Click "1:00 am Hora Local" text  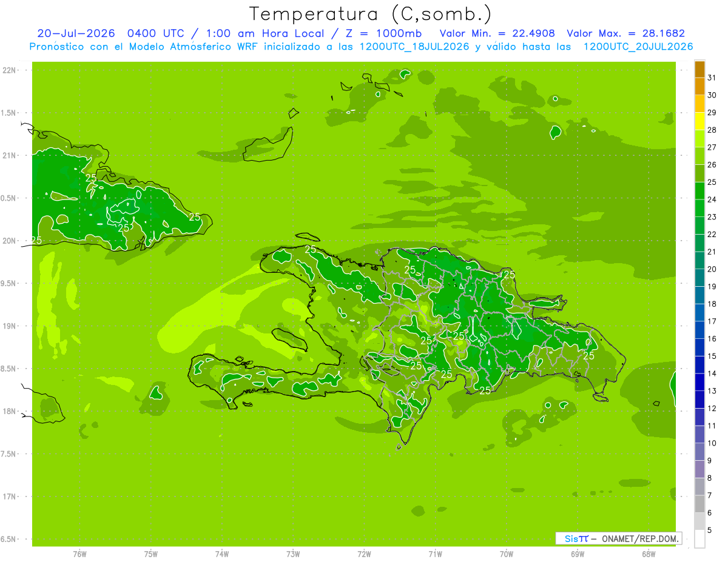[x=263, y=33]
